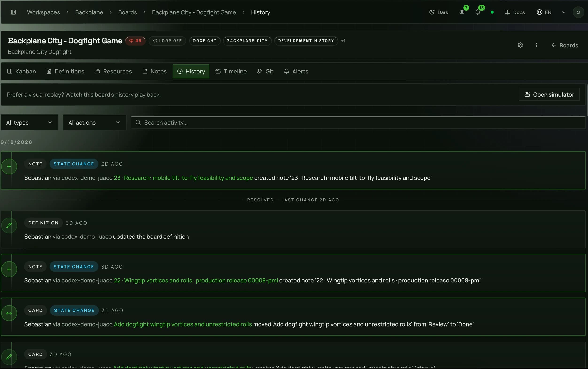Image resolution: width=588 pixels, height=369 pixels.
Task: Click STATE CHANGE badge on note 22 entry
Action: 74,267
